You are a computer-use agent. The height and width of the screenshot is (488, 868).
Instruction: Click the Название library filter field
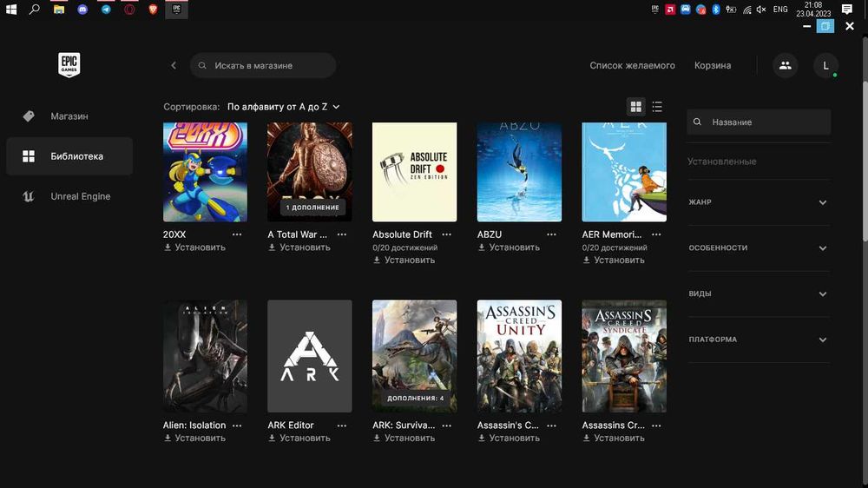click(759, 122)
